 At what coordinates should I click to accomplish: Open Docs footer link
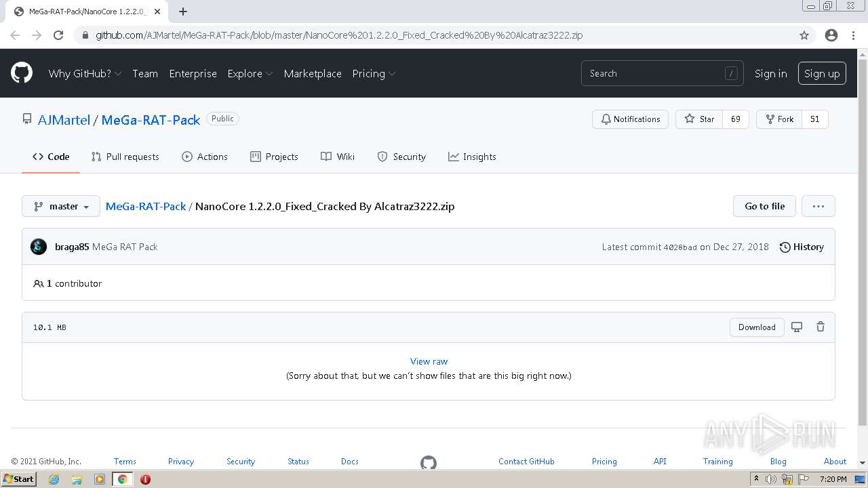pos(350,462)
